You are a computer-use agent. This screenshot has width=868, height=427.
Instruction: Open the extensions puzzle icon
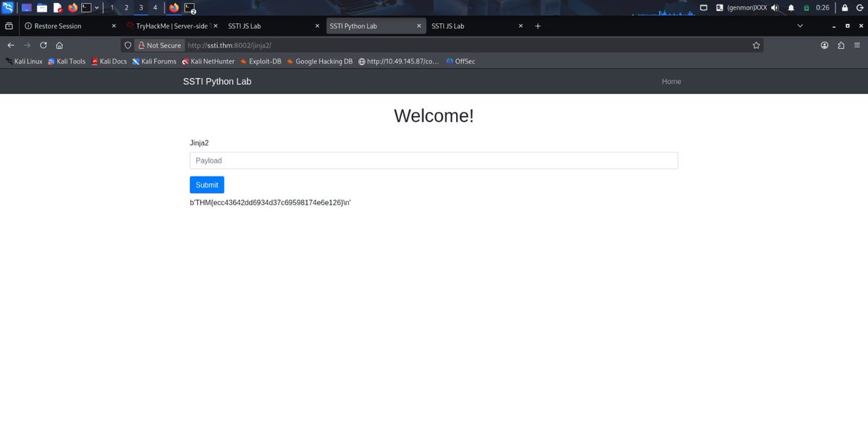coord(841,46)
